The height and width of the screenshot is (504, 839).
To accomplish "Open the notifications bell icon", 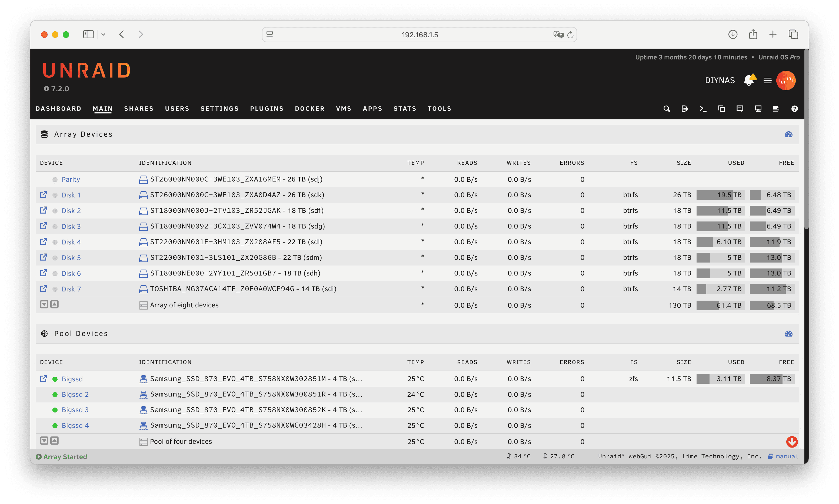I will (x=749, y=80).
